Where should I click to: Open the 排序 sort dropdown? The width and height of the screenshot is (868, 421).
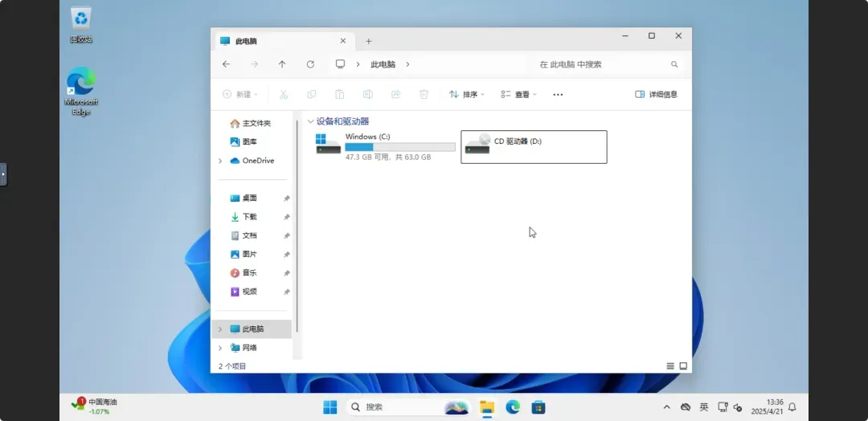click(467, 95)
